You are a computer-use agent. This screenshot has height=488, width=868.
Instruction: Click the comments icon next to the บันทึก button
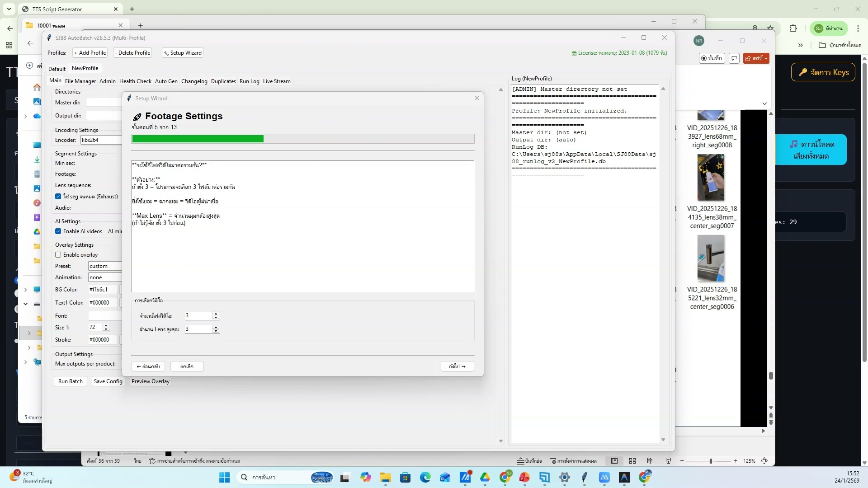click(x=734, y=58)
